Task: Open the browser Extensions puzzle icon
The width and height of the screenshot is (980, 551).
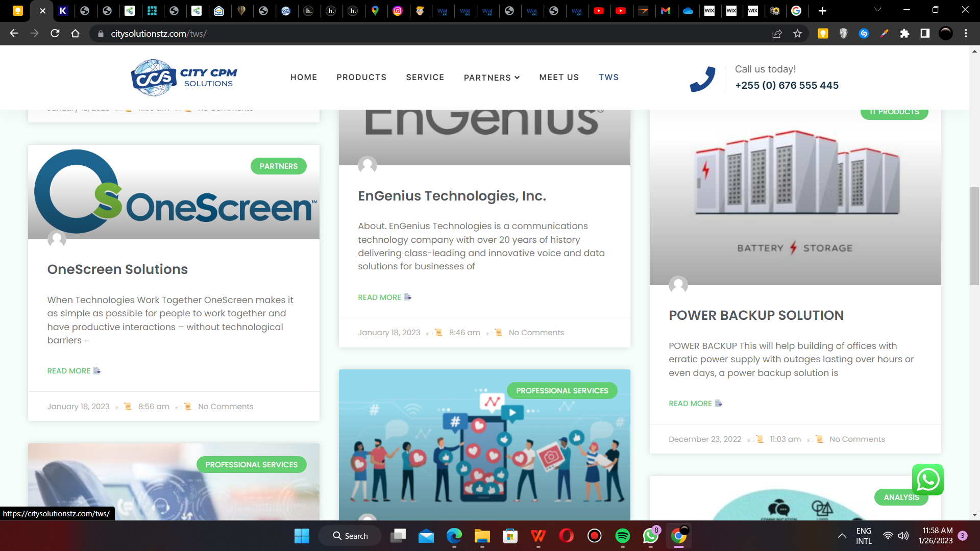Action: pyautogui.click(x=904, y=34)
